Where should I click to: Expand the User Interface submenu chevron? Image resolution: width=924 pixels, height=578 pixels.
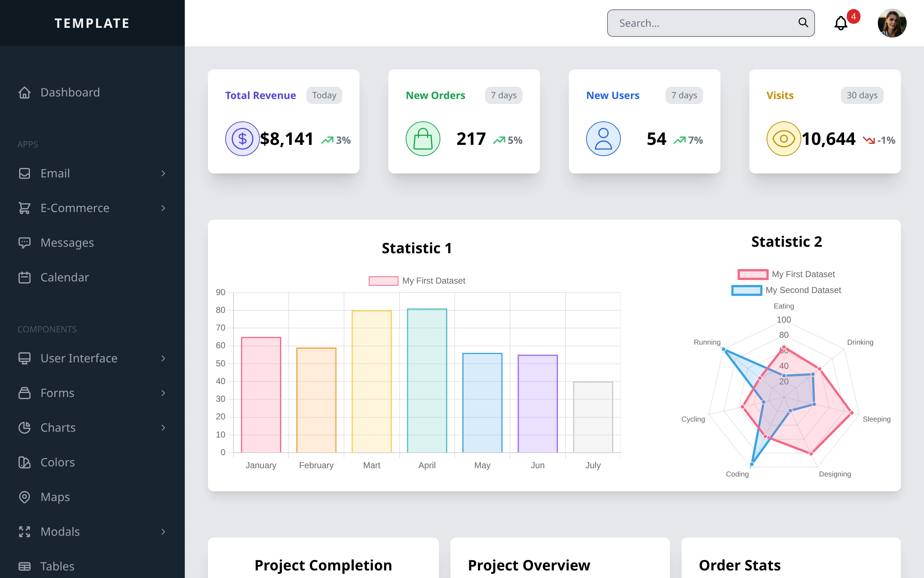pos(164,358)
